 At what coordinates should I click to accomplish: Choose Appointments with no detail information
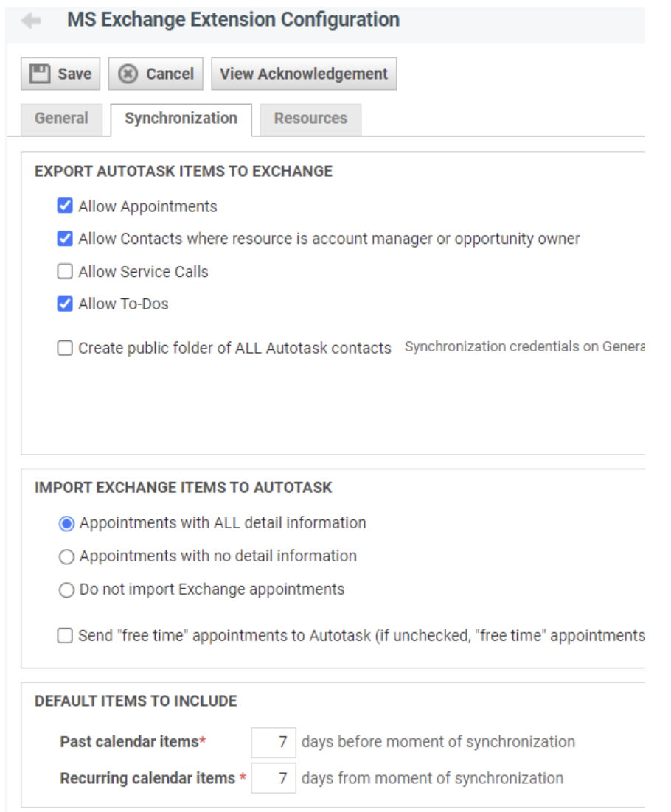point(66,557)
